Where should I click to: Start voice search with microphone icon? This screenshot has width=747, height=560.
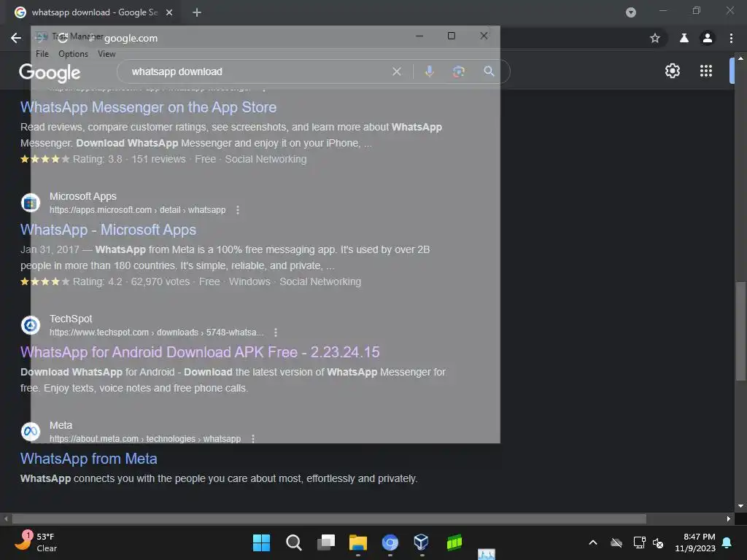click(x=429, y=71)
